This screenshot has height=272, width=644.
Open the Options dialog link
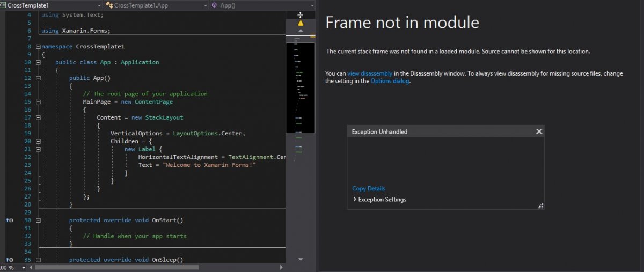pyautogui.click(x=390, y=81)
